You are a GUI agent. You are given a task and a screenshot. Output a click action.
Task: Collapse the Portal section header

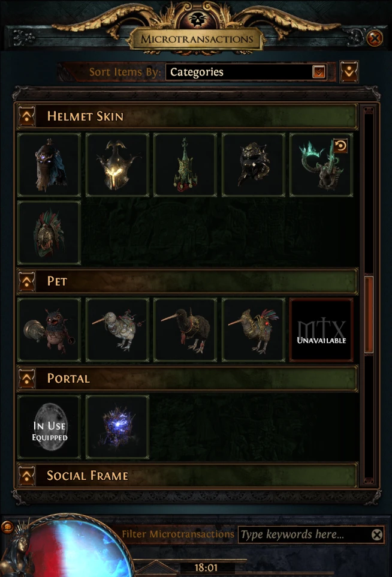pyautogui.click(x=27, y=378)
